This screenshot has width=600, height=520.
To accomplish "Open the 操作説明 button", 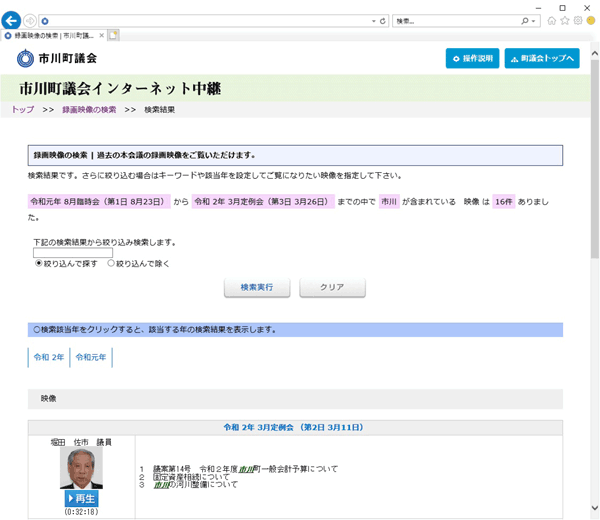I will point(473,59).
